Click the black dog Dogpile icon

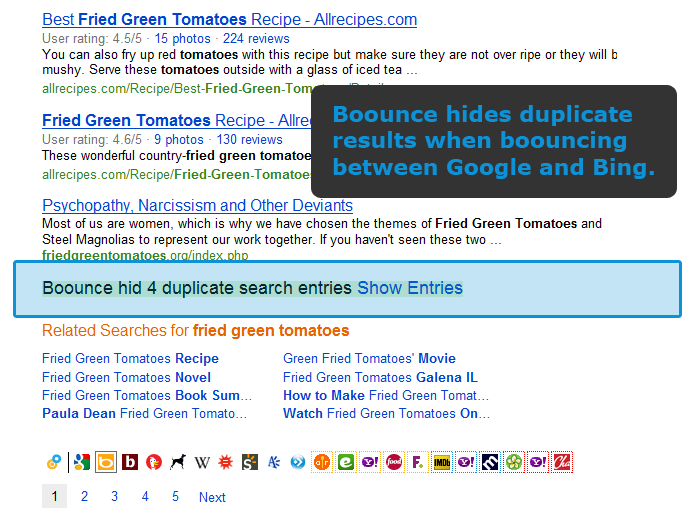pyautogui.click(x=178, y=462)
